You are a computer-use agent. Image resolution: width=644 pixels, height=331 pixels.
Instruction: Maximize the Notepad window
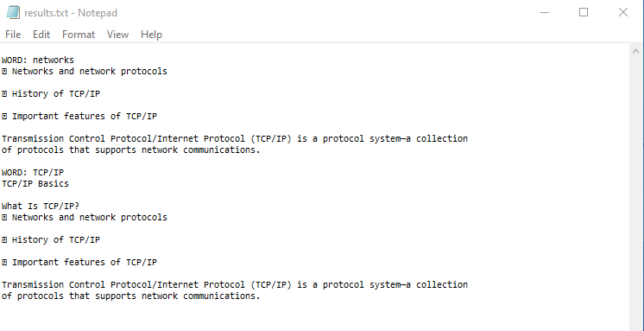(584, 13)
